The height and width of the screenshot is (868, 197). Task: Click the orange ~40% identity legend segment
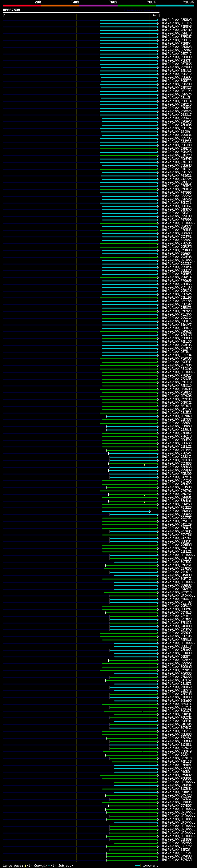60,6
